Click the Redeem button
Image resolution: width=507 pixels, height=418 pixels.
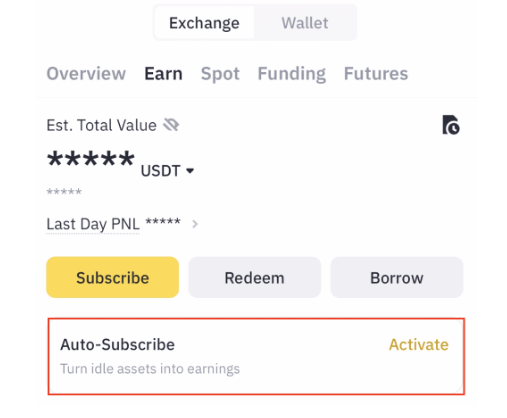tap(255, 277)
